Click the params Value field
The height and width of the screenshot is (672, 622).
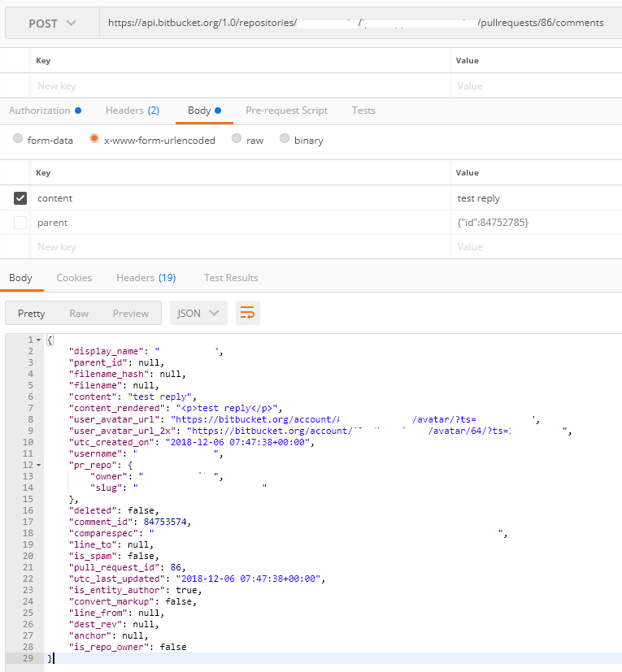tap(537, 85)
